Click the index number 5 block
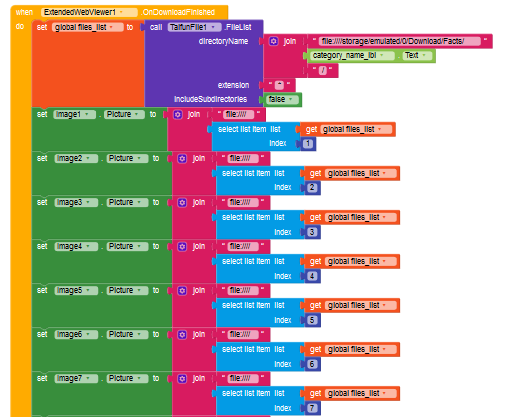The width and height of the screenshot is (512, 417). pos(312,320)
